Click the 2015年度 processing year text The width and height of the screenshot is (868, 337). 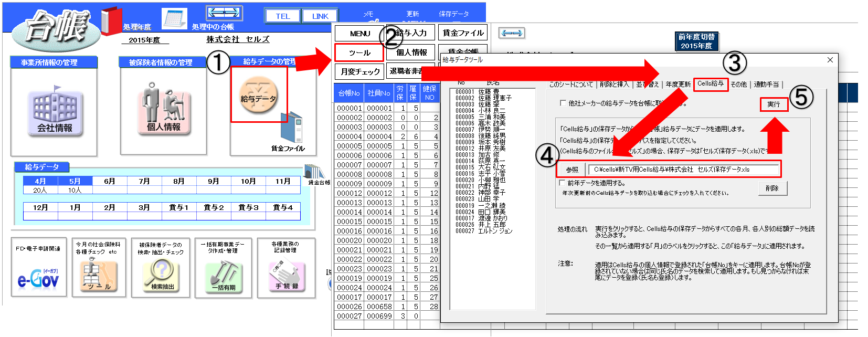tap(144, 40)
